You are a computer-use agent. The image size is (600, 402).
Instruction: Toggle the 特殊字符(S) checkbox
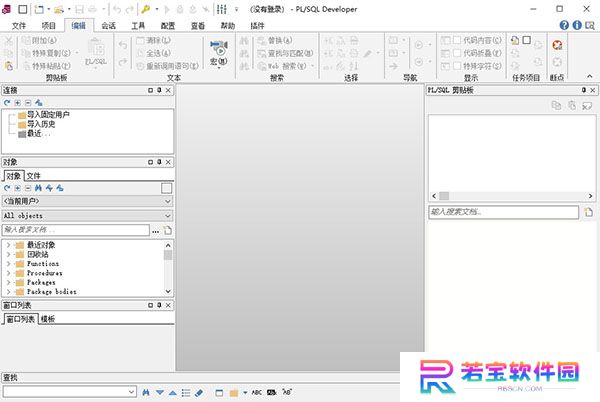click(457, 66)
